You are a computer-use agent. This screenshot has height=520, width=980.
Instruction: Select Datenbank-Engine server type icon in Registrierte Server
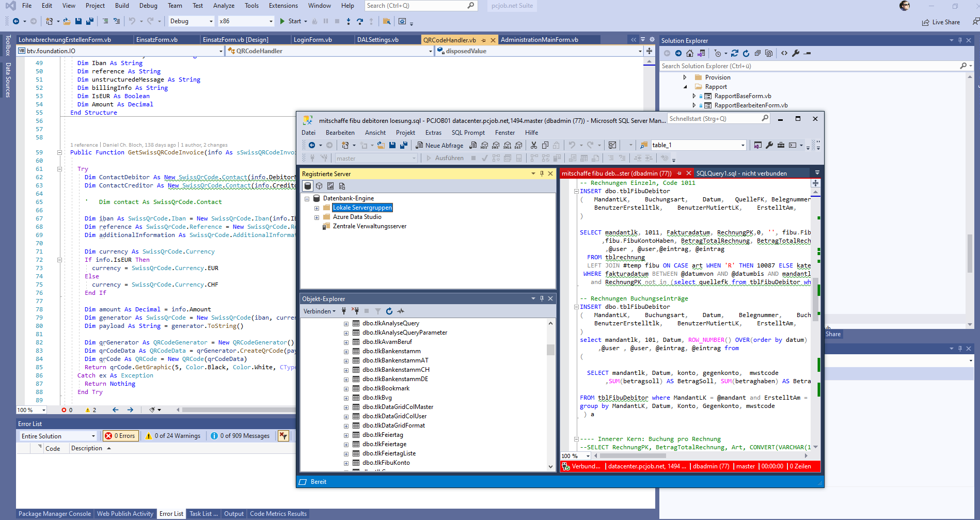(308, 186)
